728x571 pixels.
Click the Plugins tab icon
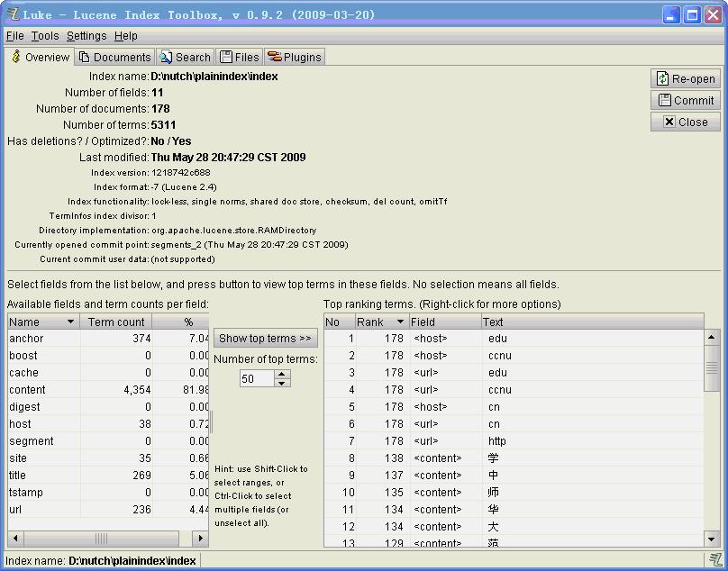(275, 57)
